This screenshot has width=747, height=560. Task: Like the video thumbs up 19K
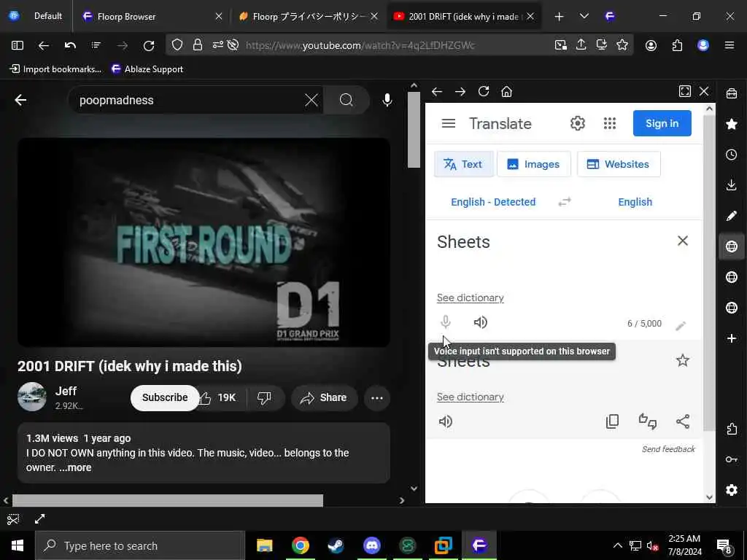(x=218, y=397)
